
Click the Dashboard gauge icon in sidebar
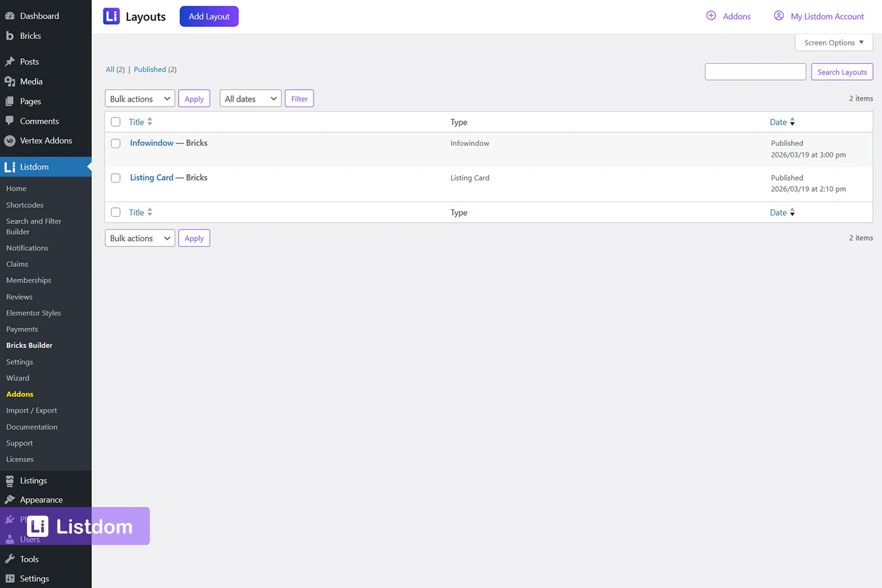10,16
